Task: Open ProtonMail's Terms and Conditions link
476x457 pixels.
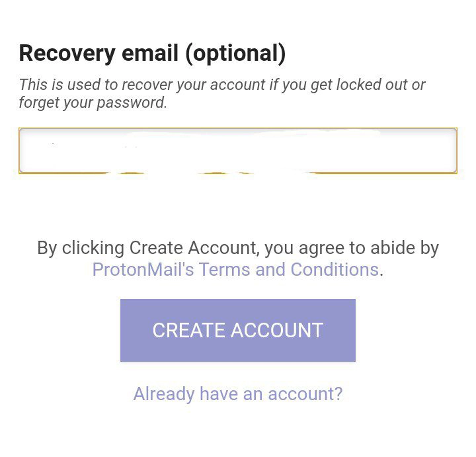Action: (235, 270)
